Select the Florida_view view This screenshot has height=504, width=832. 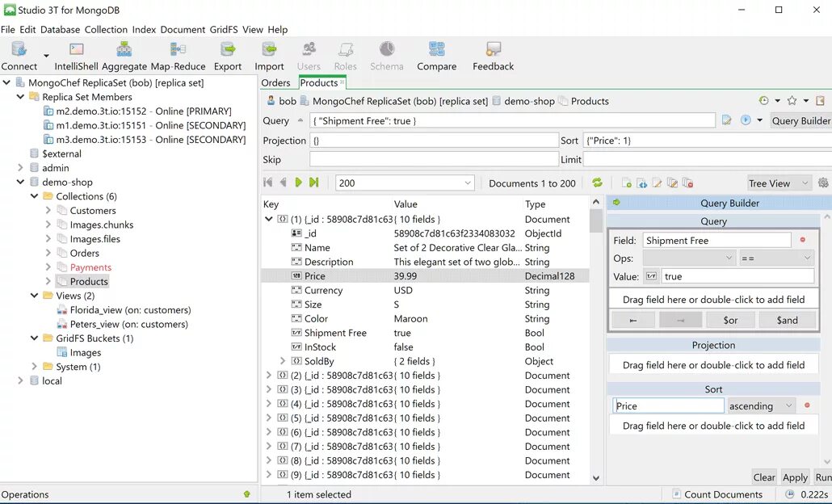131,310
